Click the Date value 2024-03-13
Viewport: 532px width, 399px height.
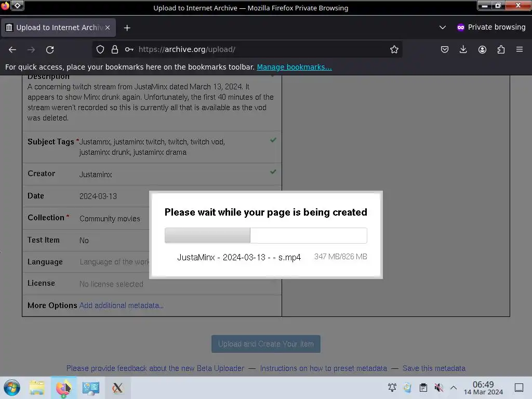(98, 196)
